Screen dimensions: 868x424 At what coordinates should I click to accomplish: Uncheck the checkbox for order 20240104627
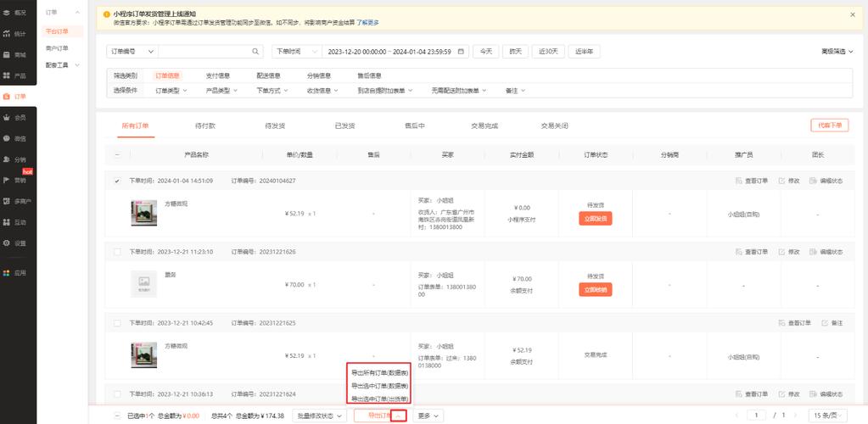point(117,181)
